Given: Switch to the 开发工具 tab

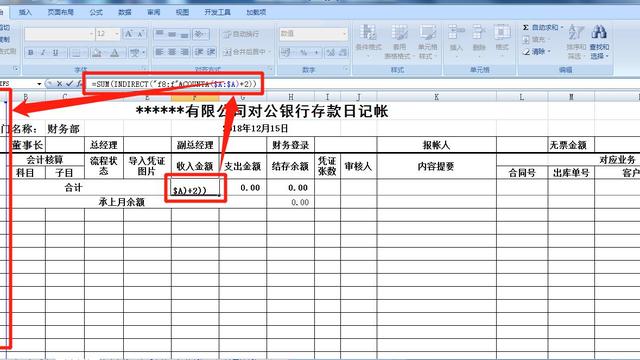Looking at the screenshot, I should tap(217, 12).
